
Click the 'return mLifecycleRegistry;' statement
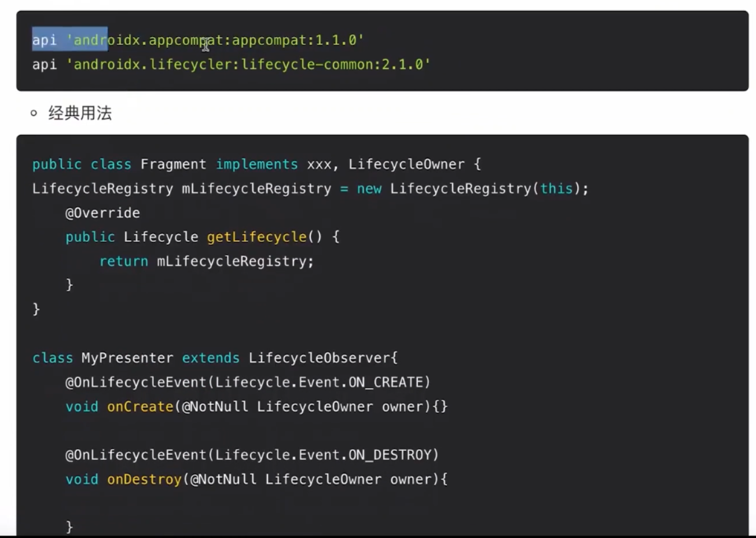tap(207, 261)
